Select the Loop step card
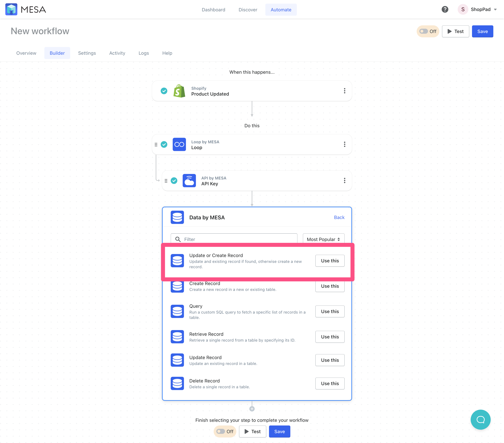Screen dimensions: 504x443 [252, 144]
